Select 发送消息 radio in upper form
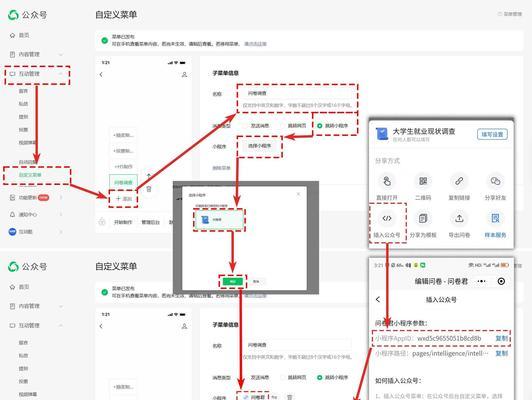 pos(245,126)
